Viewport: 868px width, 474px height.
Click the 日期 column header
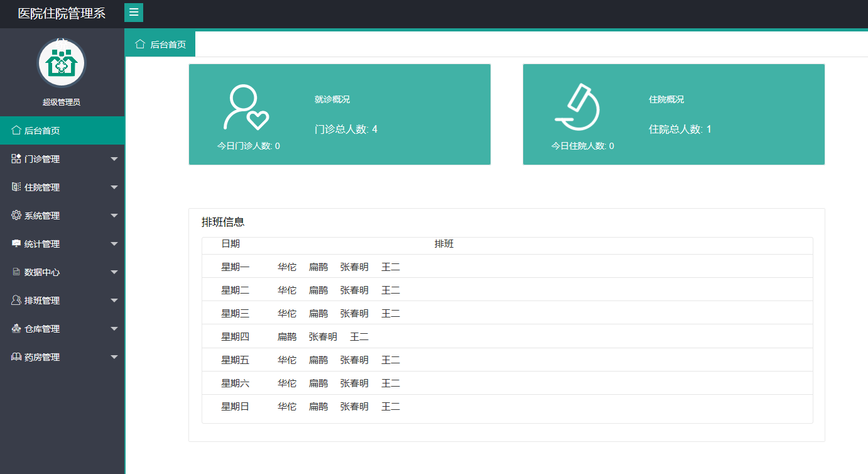tap(231, 244)
